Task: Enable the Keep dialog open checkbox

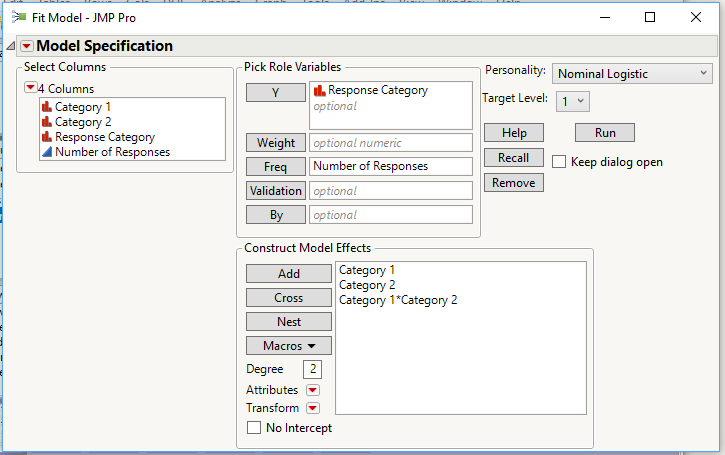Action: click(x=559, y=162)
